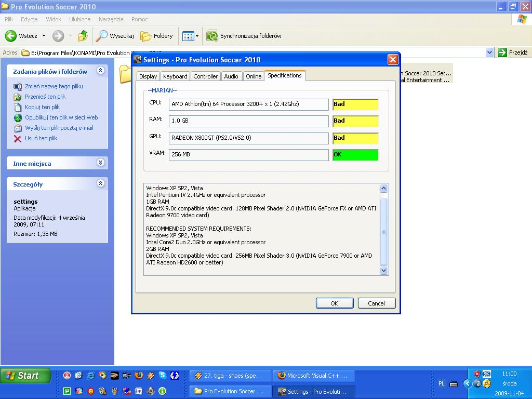Click Opublikuj ten plik w sieci Web
This screenshot has height=399, width=532.
[x=61, y=117]
